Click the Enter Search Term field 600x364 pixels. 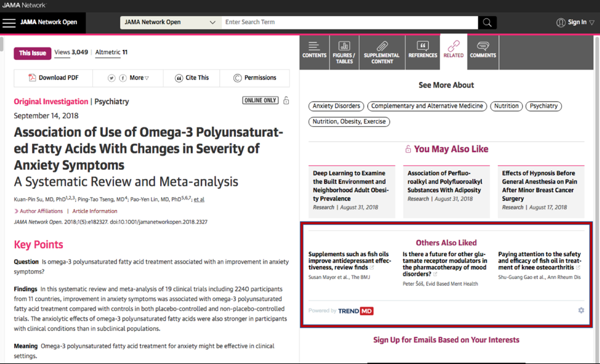click(x=349, y=22)
